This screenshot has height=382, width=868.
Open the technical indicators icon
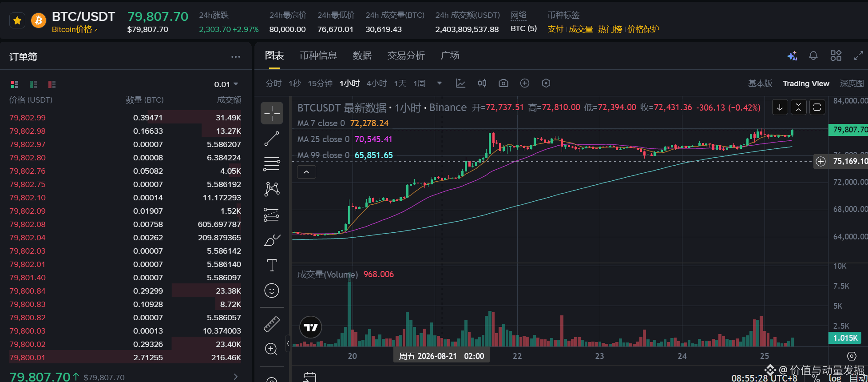(461, 83)
